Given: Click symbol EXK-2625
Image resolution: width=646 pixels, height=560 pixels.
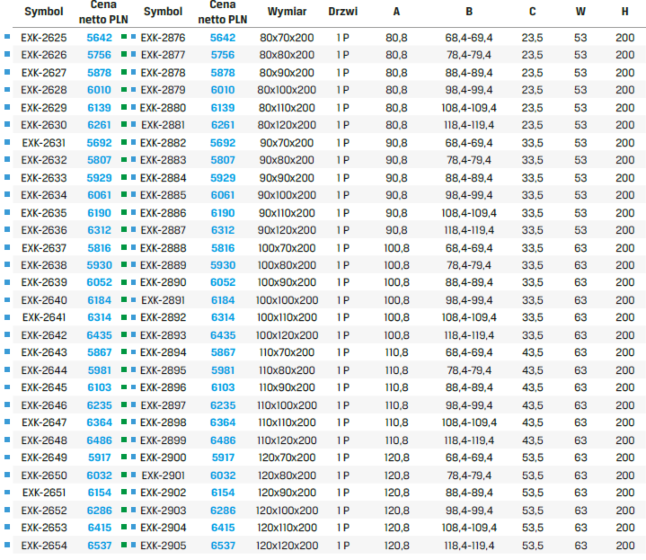Looking at the screenshot, I should (x=44, y=38).
